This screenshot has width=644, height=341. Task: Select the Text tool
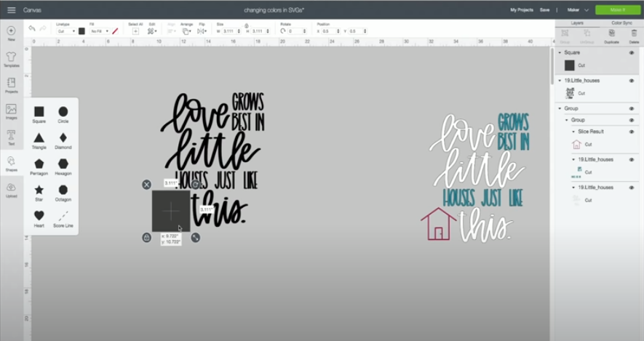[x=11, y=137]
